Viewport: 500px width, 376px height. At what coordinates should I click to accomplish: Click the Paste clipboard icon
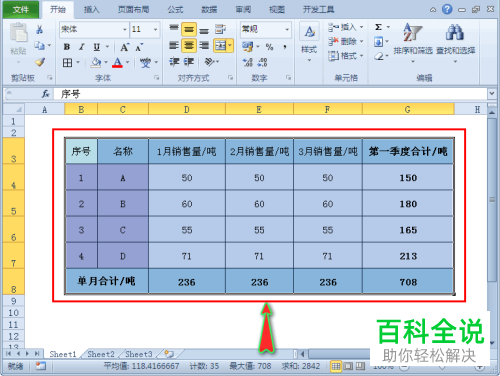pyautogui.click(x=18, y=32)
